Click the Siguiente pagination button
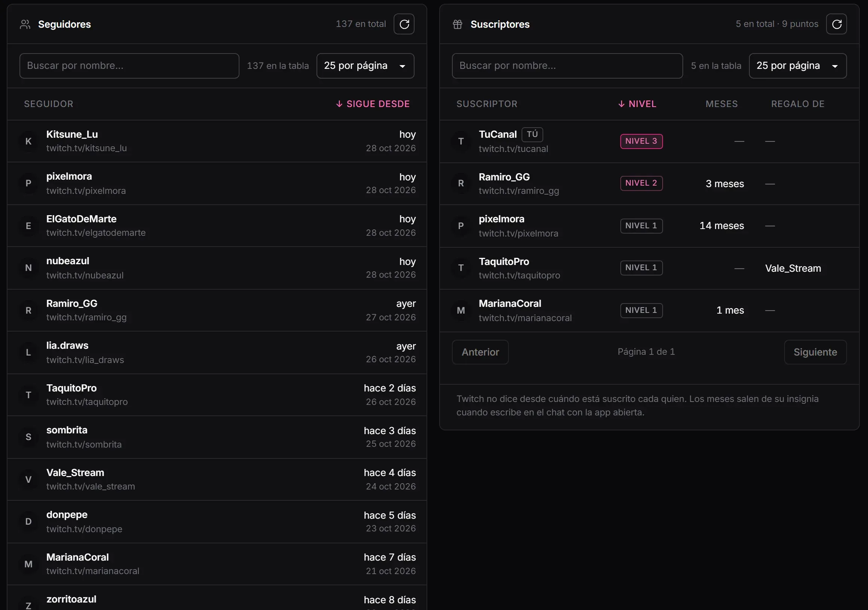868x610 pixels. tap(816, 352)
